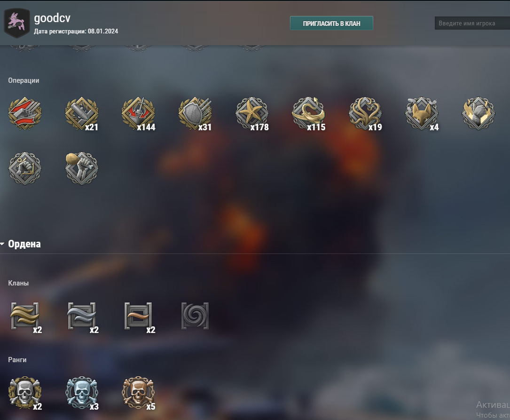Select the gold wave clan order
510x420 pixels.
(x=25, y=316)
